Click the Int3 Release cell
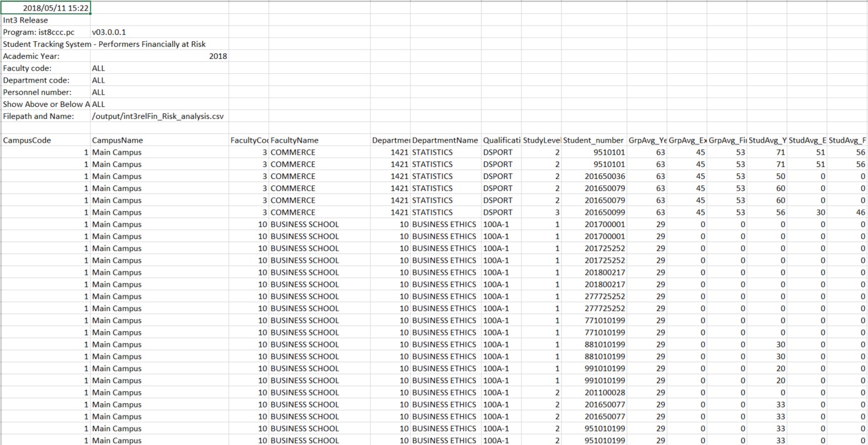868x445 pixels. click(26, 20)
